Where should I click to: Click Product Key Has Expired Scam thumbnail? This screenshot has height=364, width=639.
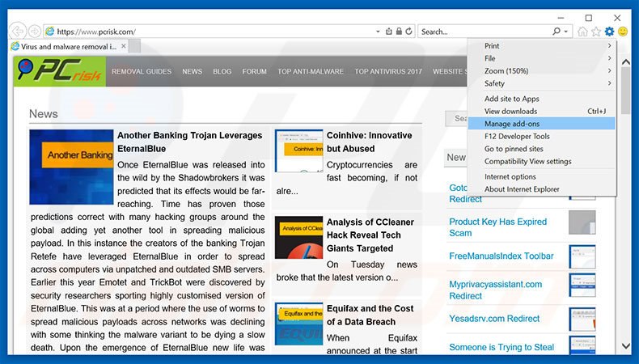582,222
